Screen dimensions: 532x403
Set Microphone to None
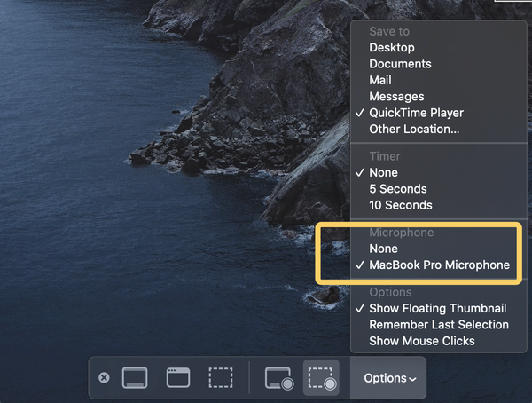click(x=439, y=249)
